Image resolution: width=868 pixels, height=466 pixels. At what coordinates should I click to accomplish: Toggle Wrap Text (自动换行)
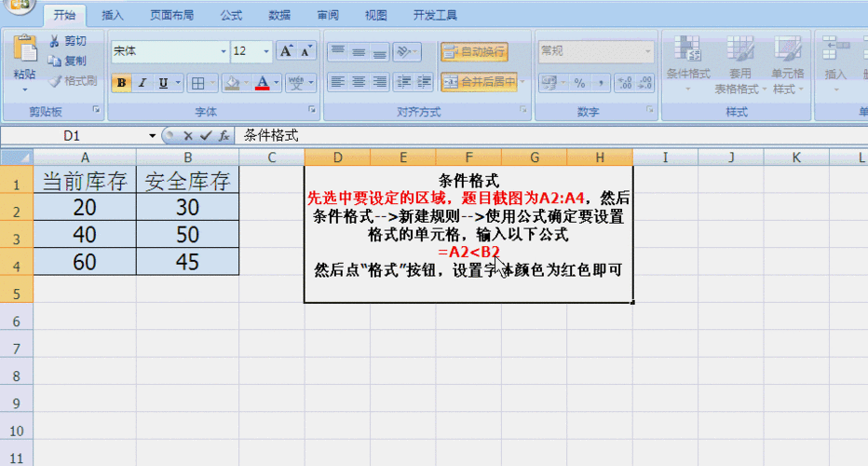coord(474,52)
